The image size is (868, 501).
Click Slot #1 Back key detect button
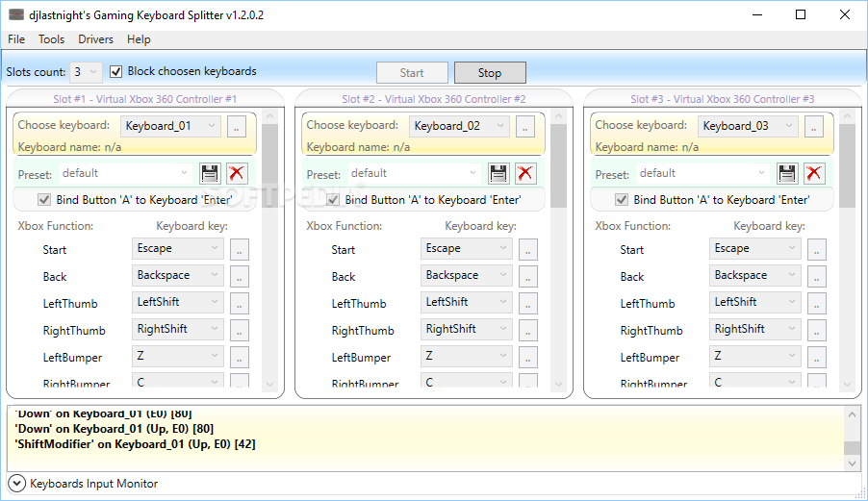240,276
